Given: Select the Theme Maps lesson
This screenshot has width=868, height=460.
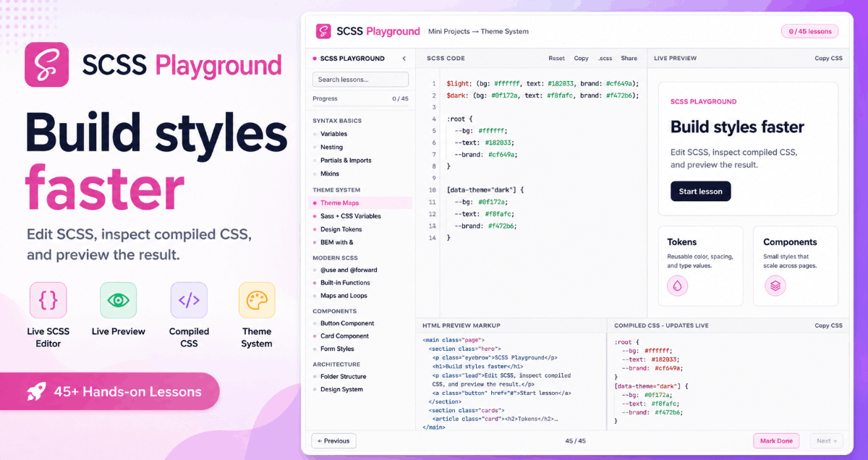Looking at the screenshot, I should coord(360,203).
